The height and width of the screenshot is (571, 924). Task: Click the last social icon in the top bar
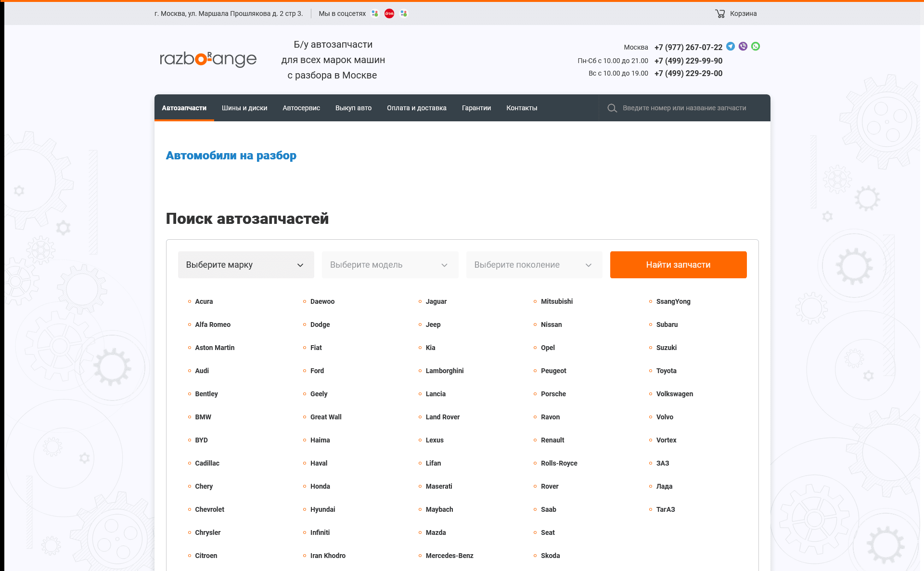403,13
